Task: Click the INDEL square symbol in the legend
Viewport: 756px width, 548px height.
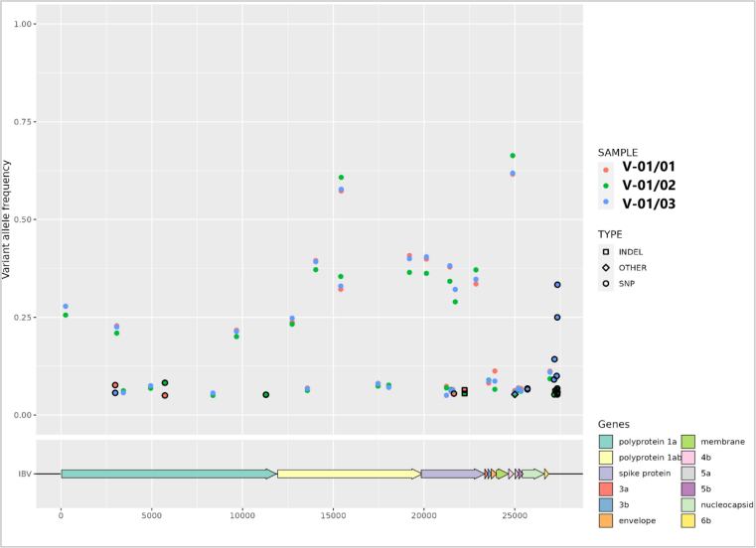Action: (x=605, y=252)
